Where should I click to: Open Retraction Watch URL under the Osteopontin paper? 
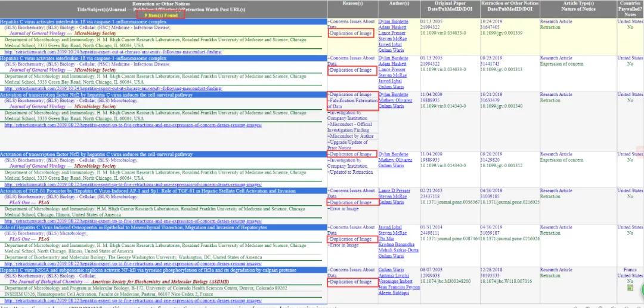pos(133,264)
